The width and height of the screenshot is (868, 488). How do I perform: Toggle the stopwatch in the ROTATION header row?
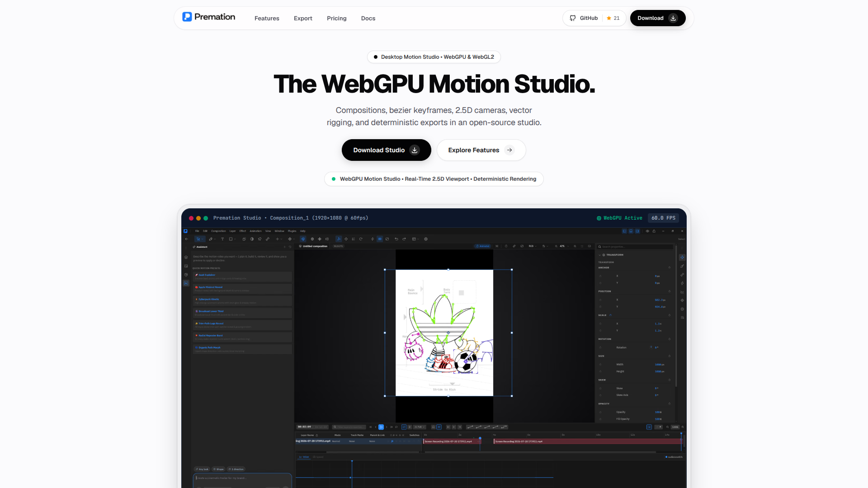point(670,339)
